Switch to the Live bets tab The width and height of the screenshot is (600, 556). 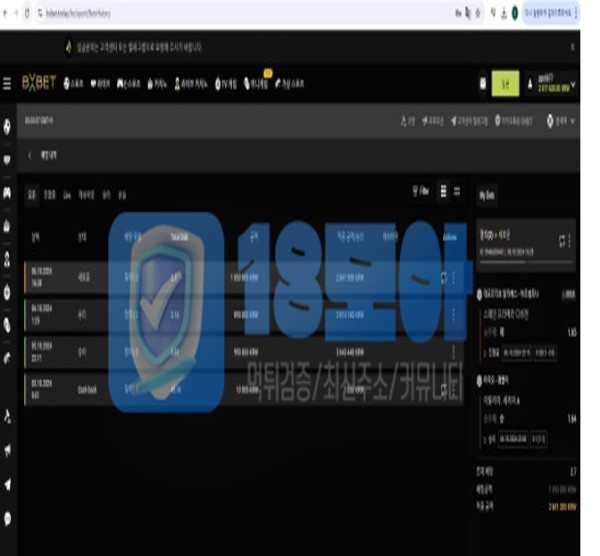(x=67, y=196)
